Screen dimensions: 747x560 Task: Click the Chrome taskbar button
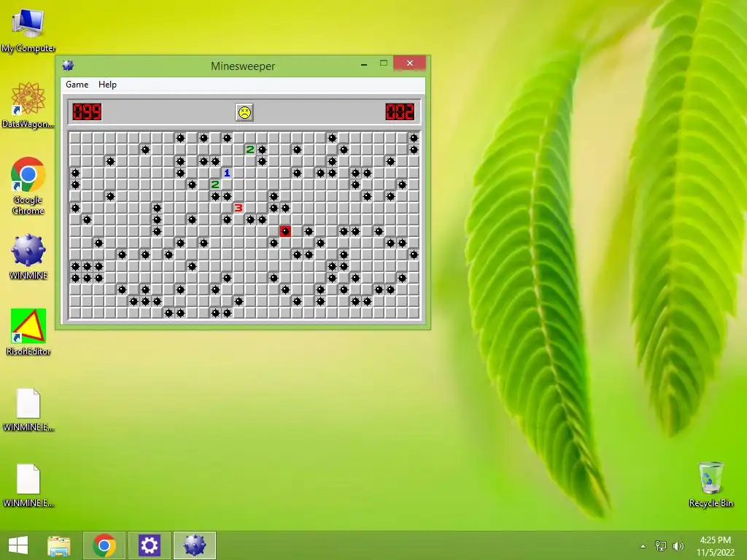[x=104, y=545]
